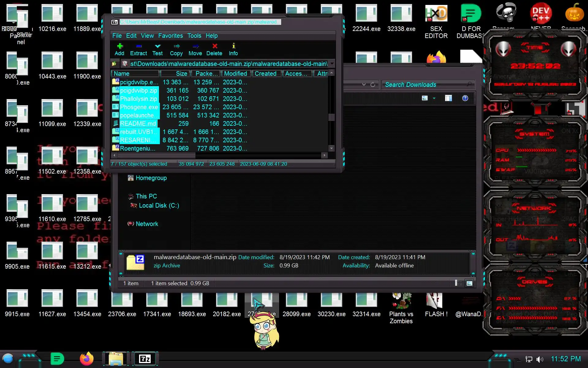Image resolution: width=588 pixels, height=368 pixels.
Task: Click the vertical scrollbar down arrow
Action: [x=331, y=148]
